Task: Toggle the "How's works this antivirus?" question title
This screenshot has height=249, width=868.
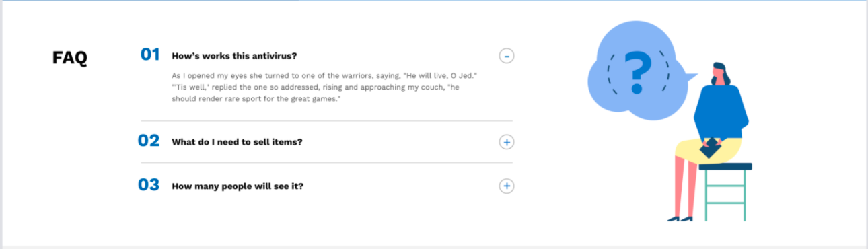Action: pos(234,56)
